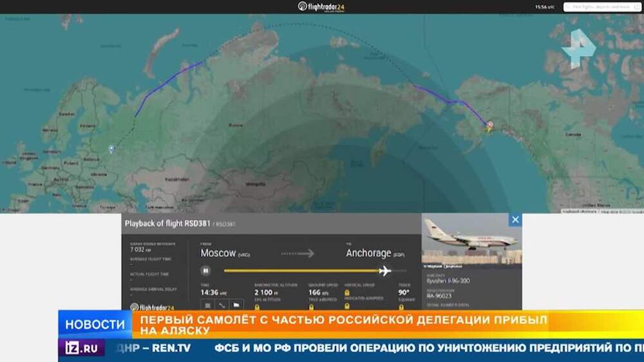Click the flightradar24 logo in the top bar
This screenshot has height=362, width=644.
(x=321, y=6)
